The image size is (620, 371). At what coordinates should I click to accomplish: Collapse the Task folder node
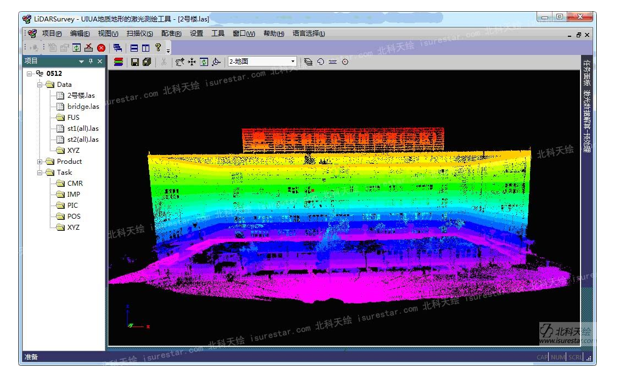tap(40, 172)
